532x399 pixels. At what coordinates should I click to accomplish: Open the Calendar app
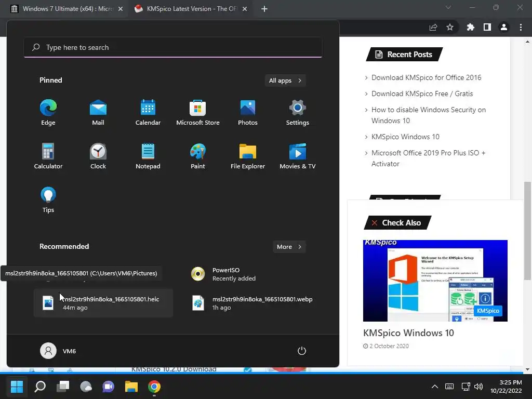[x=148, y=112]
